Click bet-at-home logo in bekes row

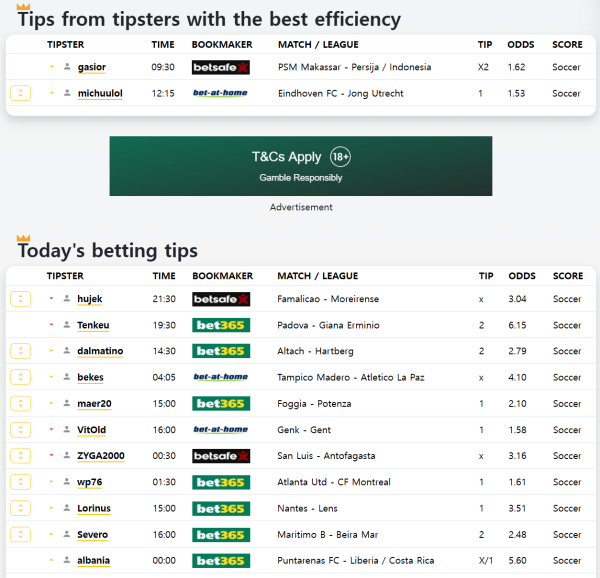click(x=220, y=377)
